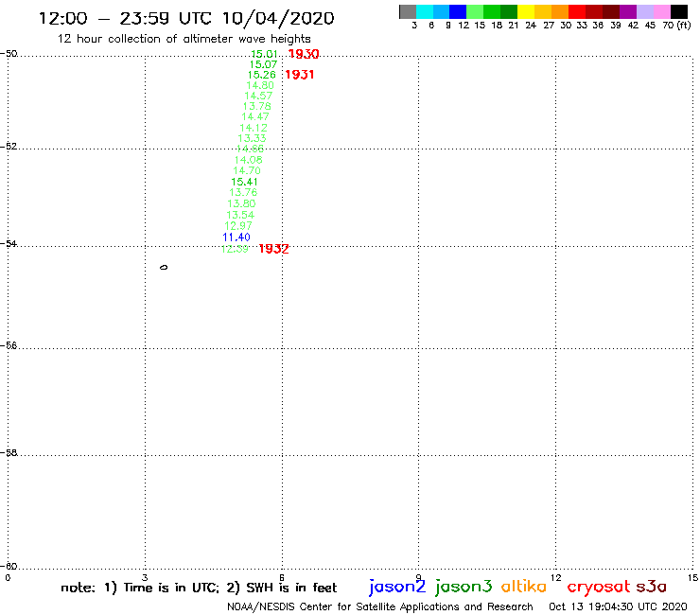
Task: Select the yellow swatch in the color scale
Action: coord(526,11)
